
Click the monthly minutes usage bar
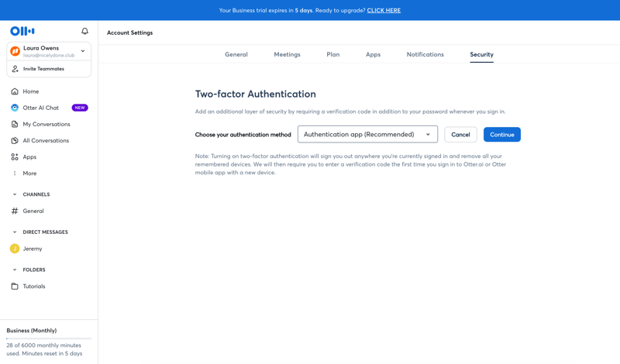pos(49,338)
